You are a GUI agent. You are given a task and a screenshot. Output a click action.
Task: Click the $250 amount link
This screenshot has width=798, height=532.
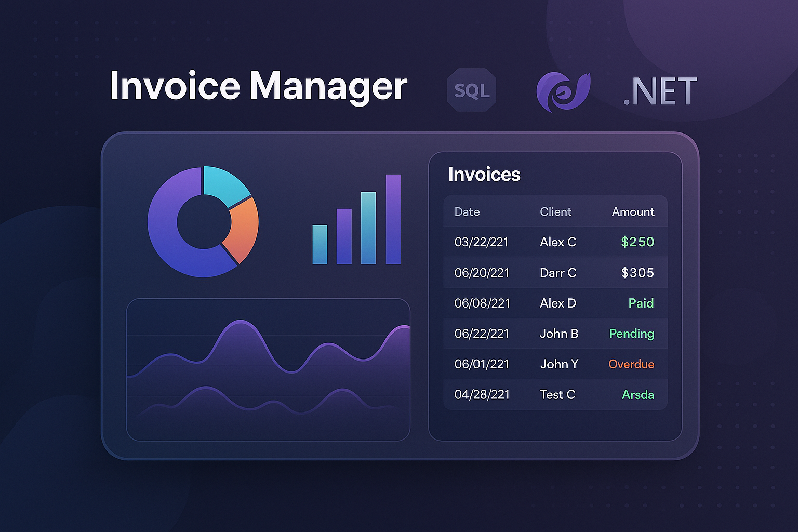[x=637, y=242]
